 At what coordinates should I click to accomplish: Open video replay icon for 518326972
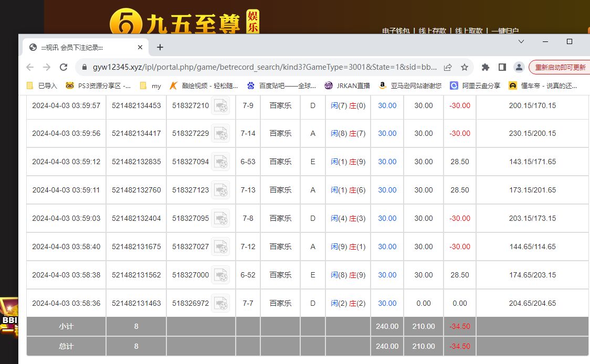tap(220, 303)
